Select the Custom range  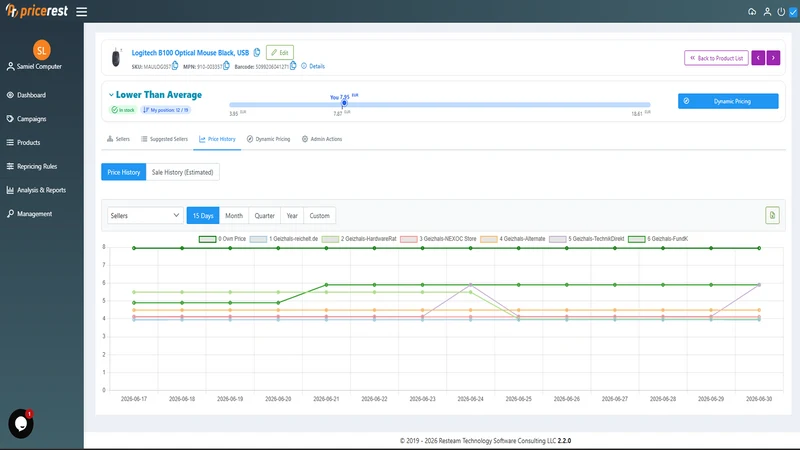(x=319, y=215)
